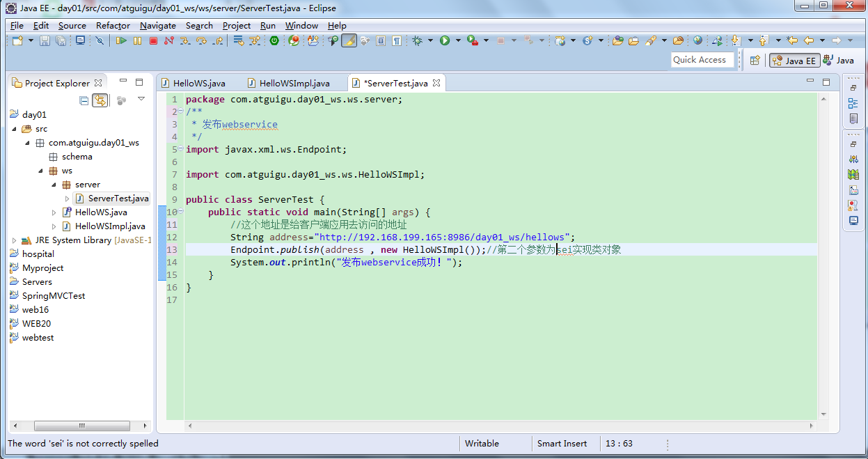Open the New wizard dropdown arrow
This screenshot has width=868, height=459.
(31, 40)
